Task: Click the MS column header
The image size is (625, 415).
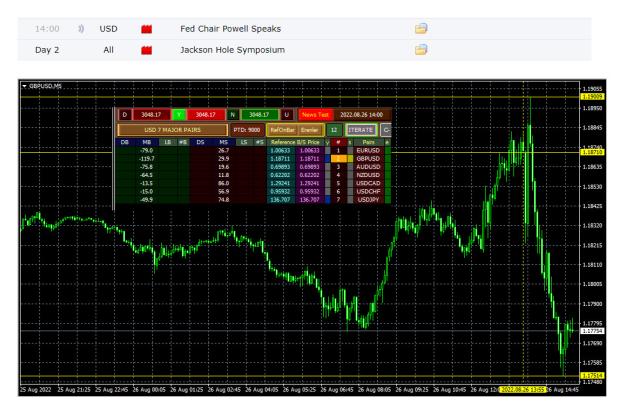Action: tap(223, 142)
